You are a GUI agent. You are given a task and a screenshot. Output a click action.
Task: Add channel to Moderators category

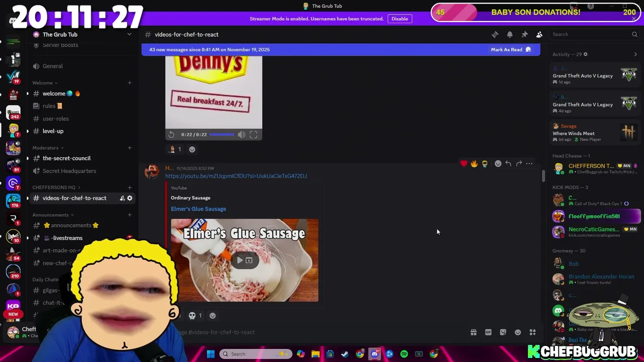129,148
